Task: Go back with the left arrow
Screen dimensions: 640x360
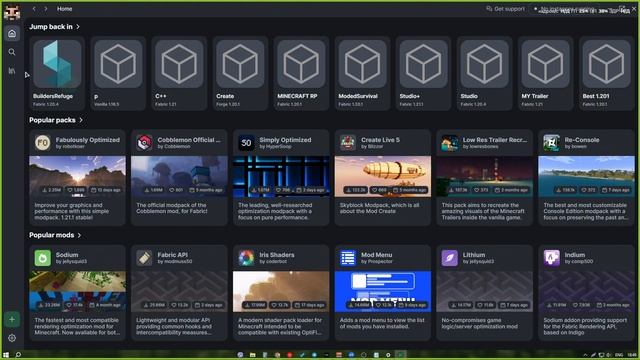Action: (x=34, y=9)
